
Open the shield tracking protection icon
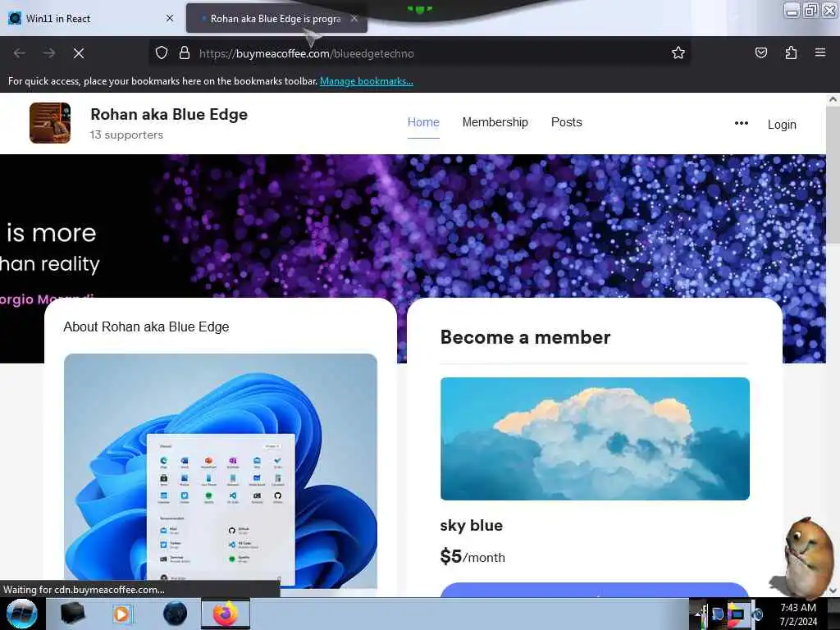pyautogui.click(x=162, y=53)
